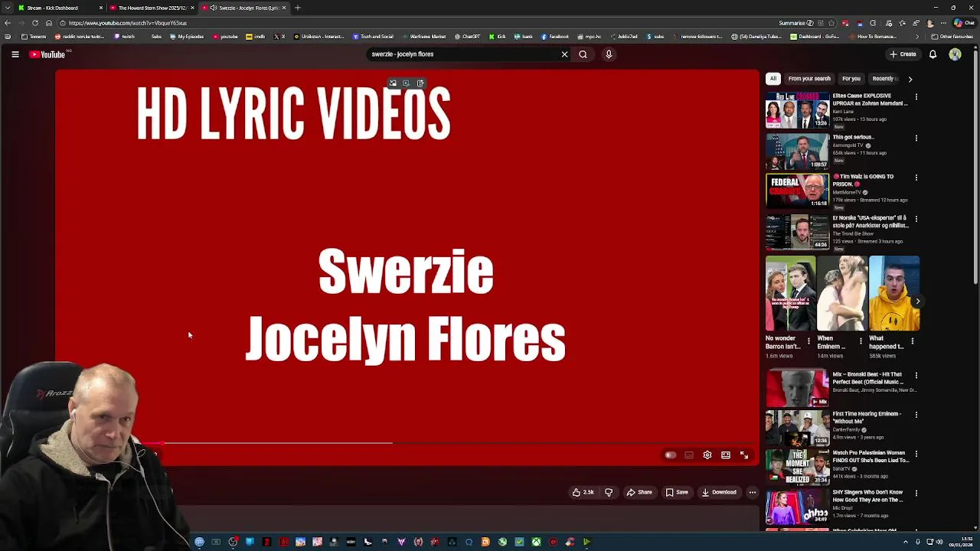The height and width of the screenshot is (551, 980).
Task: Open the ChatGPT bookmark
Action: (468, 37)
